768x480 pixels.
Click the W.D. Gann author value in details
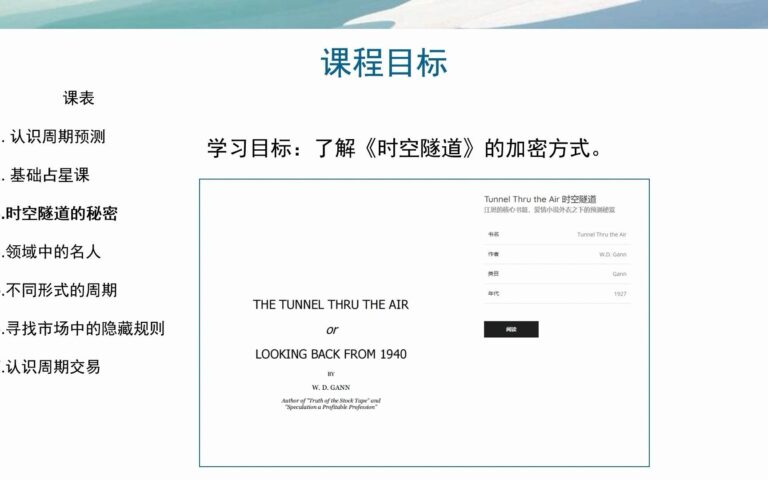613,254
